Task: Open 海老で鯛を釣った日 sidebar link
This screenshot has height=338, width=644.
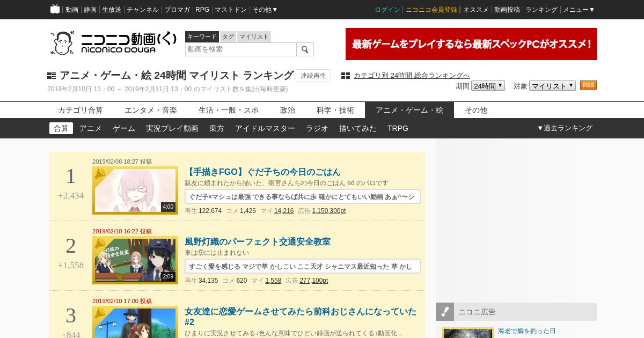Action: click(527, 331)
